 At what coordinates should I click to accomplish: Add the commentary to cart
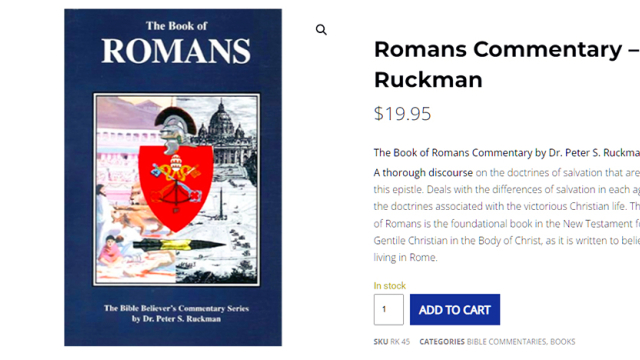(455, 309)
